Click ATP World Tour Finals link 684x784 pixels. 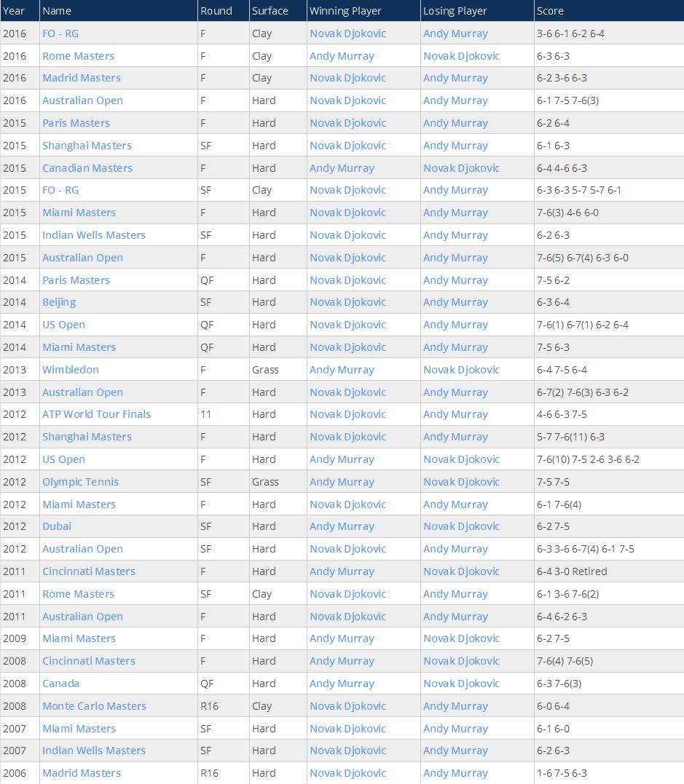click(97, 414)
